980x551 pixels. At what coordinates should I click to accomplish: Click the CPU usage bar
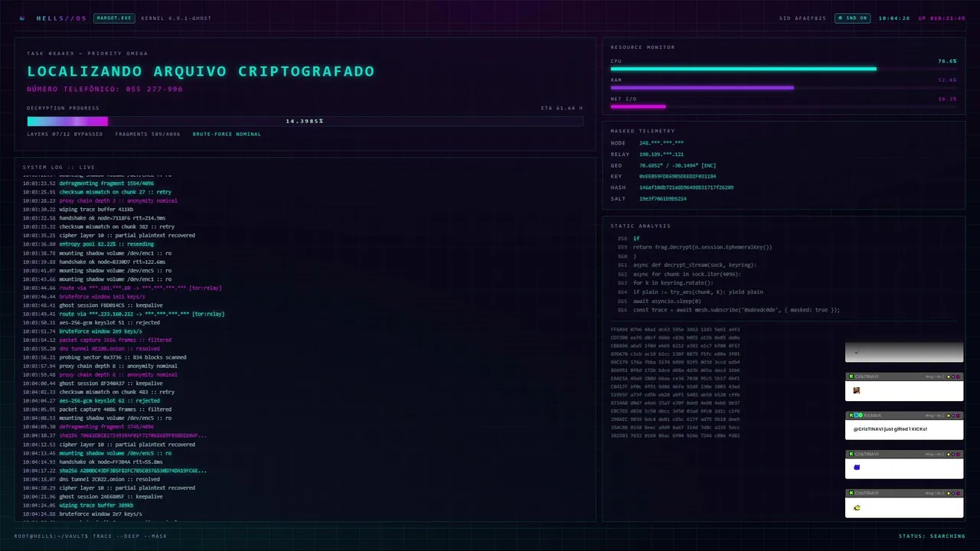point(783,69)
